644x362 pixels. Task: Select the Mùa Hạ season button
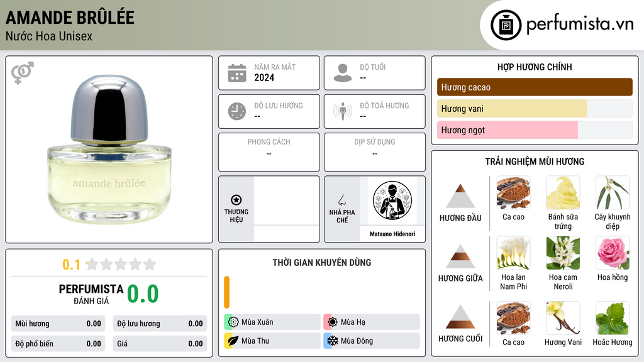(372, 322)
